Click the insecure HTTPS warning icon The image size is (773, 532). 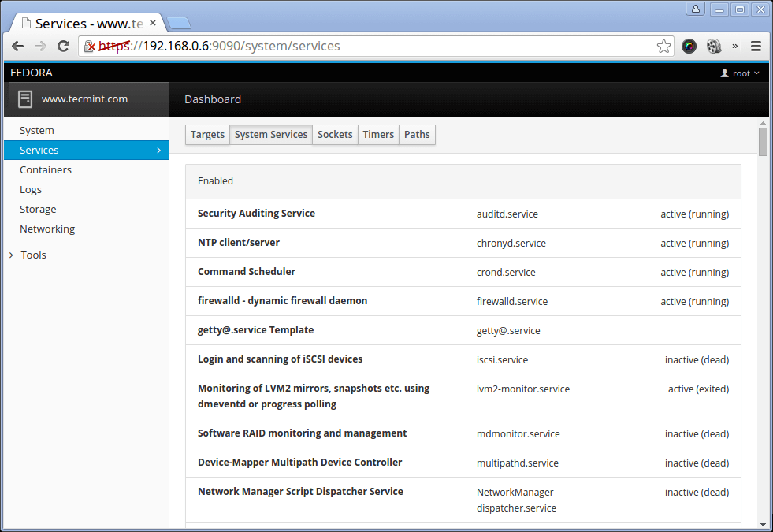[x=90, y=47]
